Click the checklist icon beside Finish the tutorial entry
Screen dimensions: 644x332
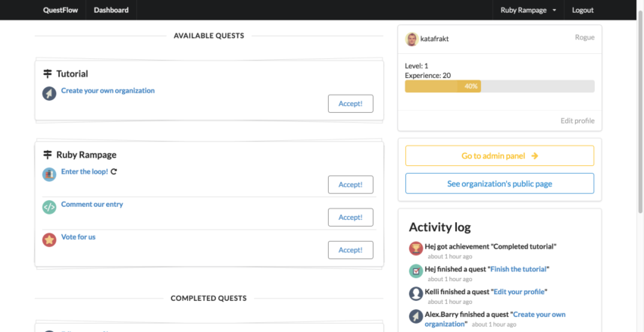[415, 271]
